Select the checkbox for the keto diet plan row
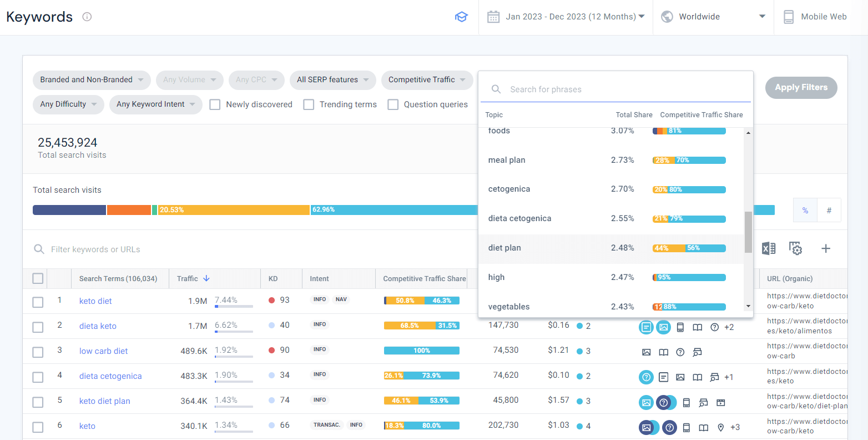 point(38,402)
